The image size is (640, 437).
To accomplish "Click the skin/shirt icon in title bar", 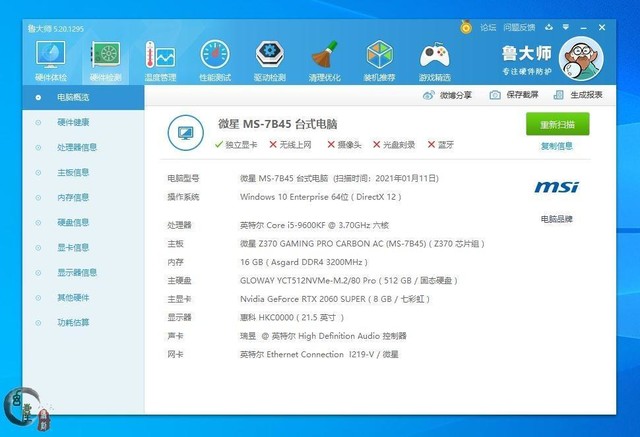I will (549, 27).
